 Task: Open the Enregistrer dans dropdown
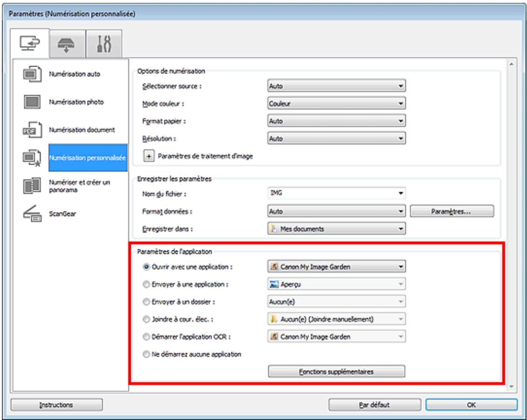point(335,228)
